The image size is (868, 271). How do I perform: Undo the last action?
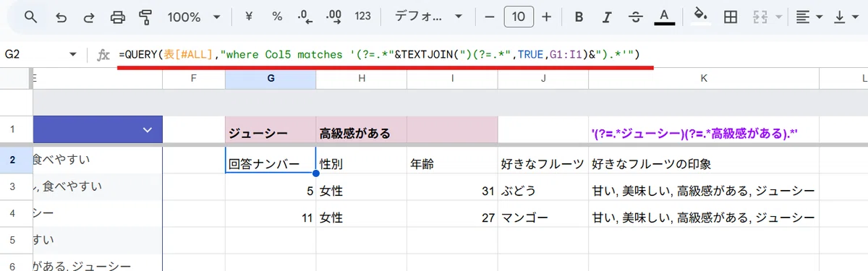point(61,17)
